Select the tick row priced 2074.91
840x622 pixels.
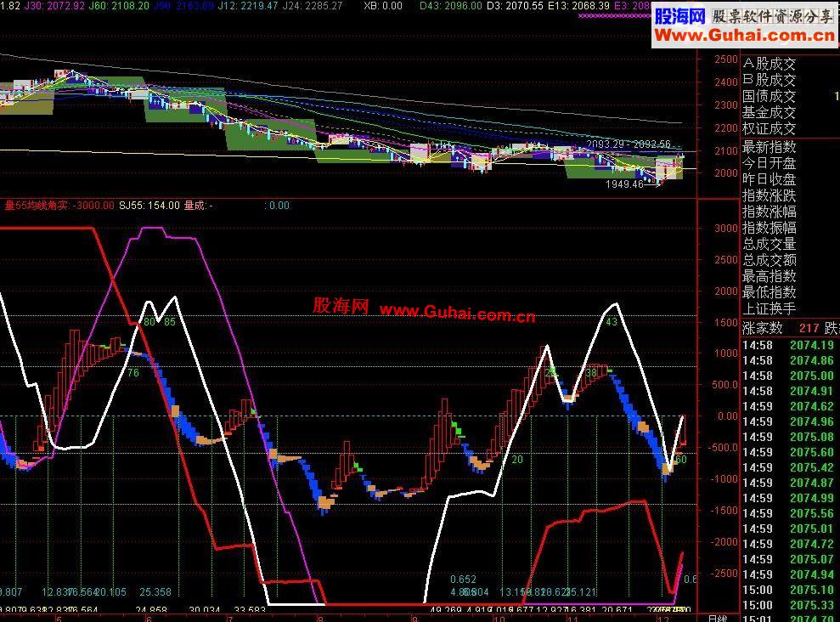[x=790, y=391]
